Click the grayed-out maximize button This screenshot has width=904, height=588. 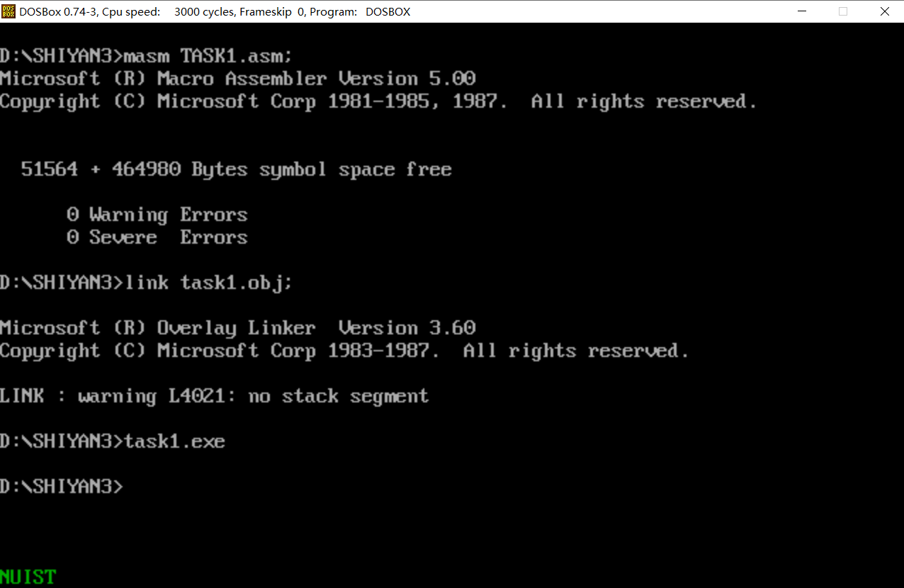pos(843,11)
